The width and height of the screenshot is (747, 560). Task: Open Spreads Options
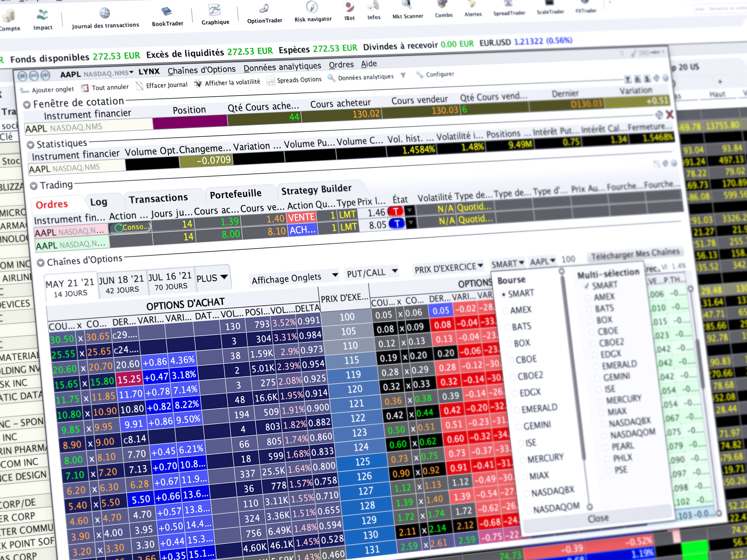(x=294, y=80)
